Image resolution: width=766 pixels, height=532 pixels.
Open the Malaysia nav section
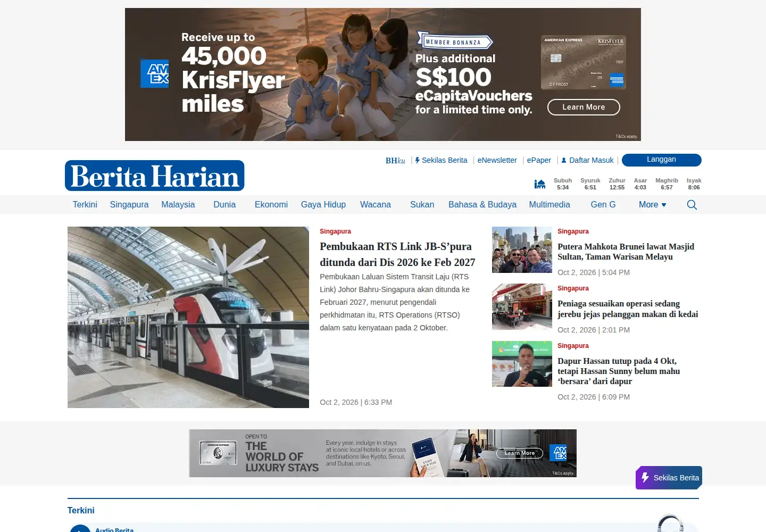[178, 205]
